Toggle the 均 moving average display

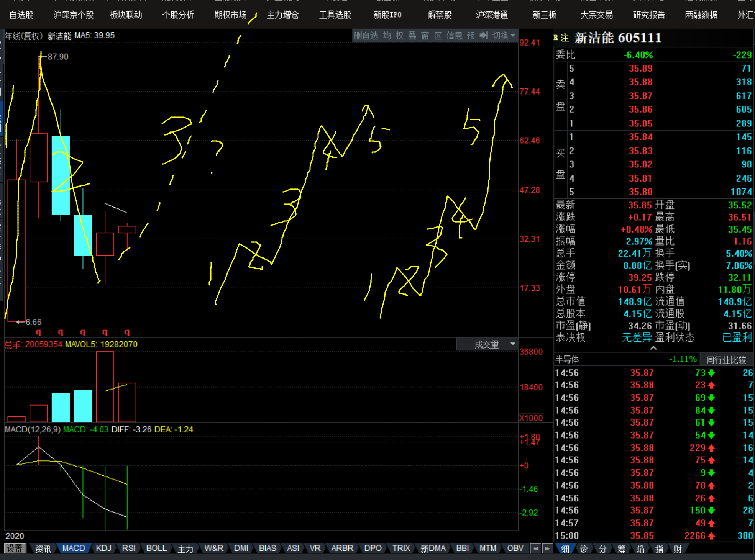pos(387,36)
